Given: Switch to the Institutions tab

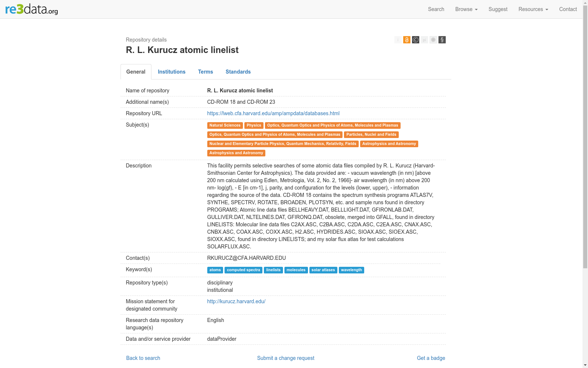Looking at the screenshot, I should [x=172, y=72].
